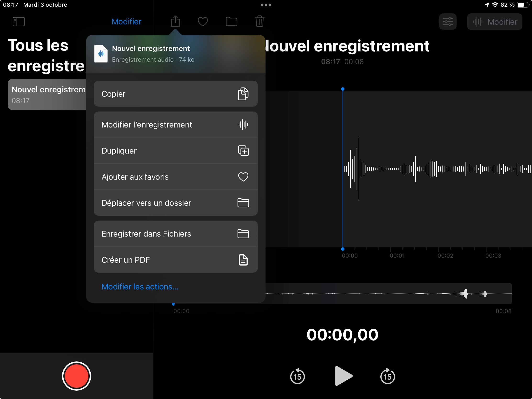Select Ajouter aux favoris option
Image resolution: width=532 pixels, height=399 pixels.
coord(176,177)
